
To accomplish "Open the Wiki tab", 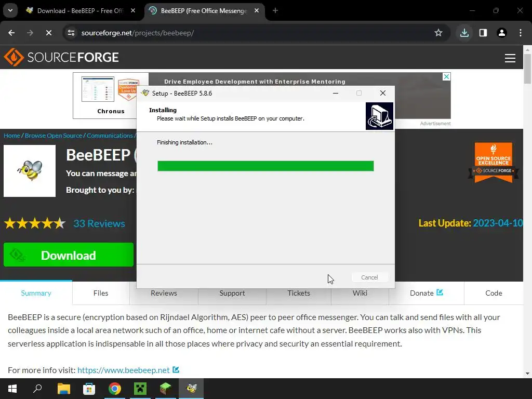I will [x=360, y=293].
